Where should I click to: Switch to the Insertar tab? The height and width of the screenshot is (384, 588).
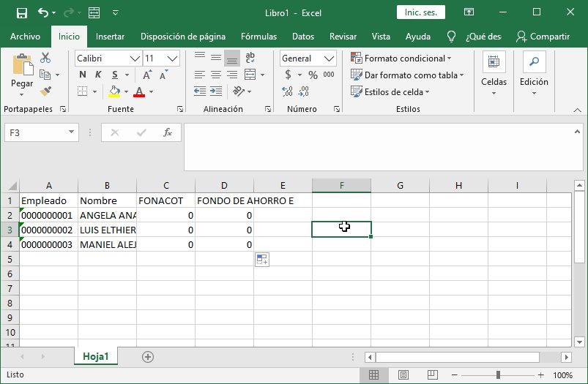[x=110, y=37]
